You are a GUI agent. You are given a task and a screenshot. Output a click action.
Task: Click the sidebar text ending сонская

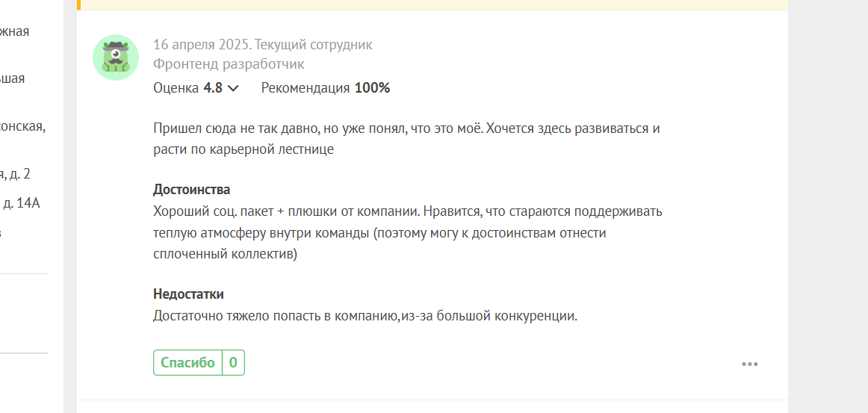(22, 127)
